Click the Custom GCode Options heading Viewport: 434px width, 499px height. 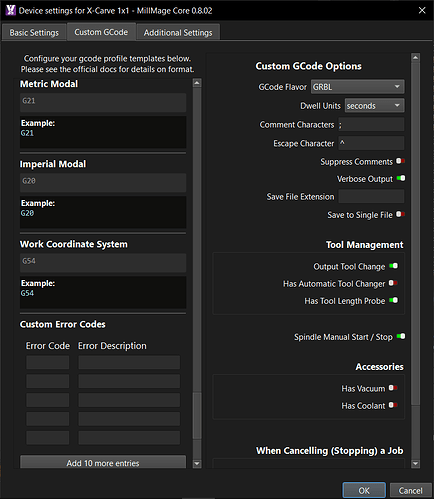(308, 66)
